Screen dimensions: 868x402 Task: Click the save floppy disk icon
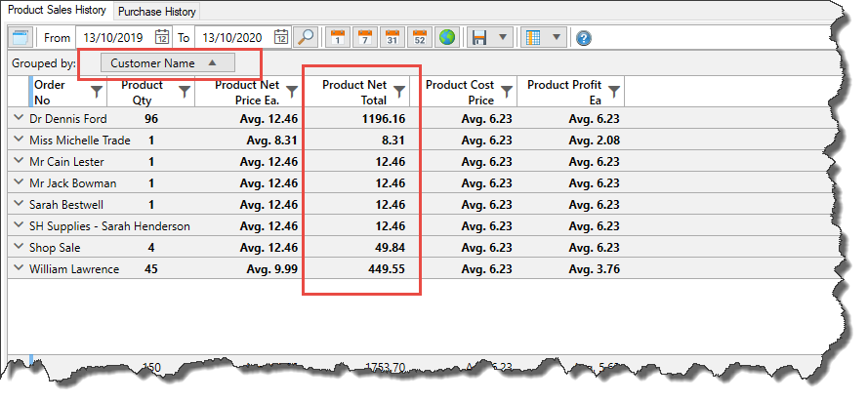point(479,38)
